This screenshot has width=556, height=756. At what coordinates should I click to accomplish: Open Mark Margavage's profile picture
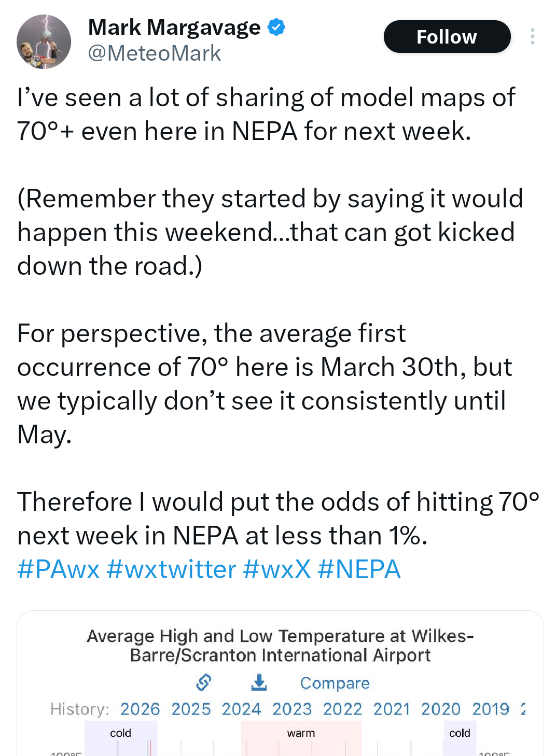coord(44,41)
